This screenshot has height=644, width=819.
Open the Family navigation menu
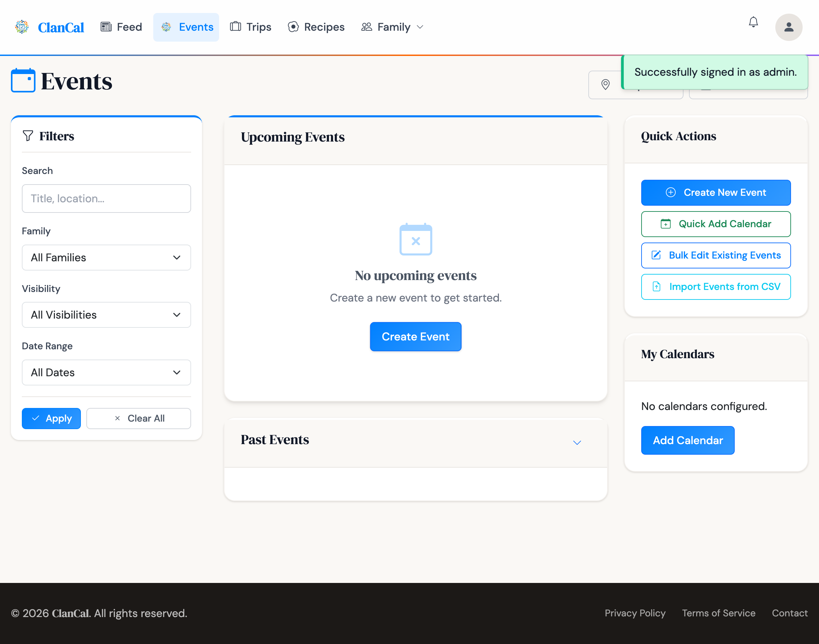393,27
